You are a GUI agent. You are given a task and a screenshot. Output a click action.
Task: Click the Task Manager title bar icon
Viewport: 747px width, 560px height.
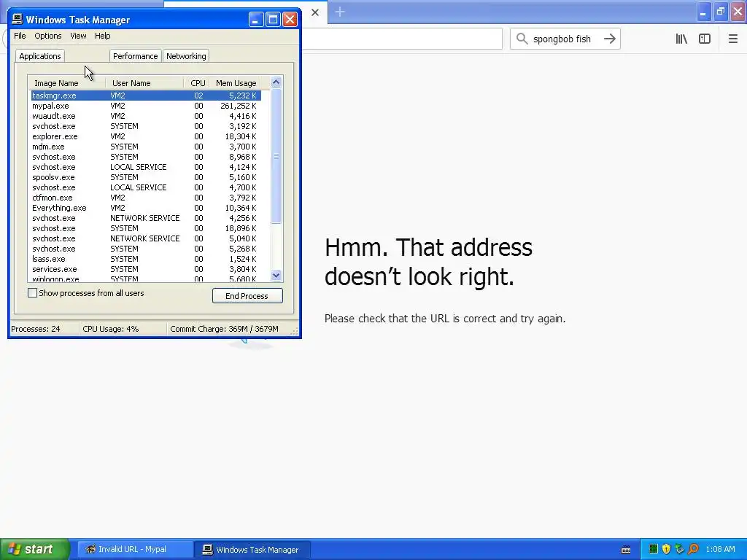point(18,19)
